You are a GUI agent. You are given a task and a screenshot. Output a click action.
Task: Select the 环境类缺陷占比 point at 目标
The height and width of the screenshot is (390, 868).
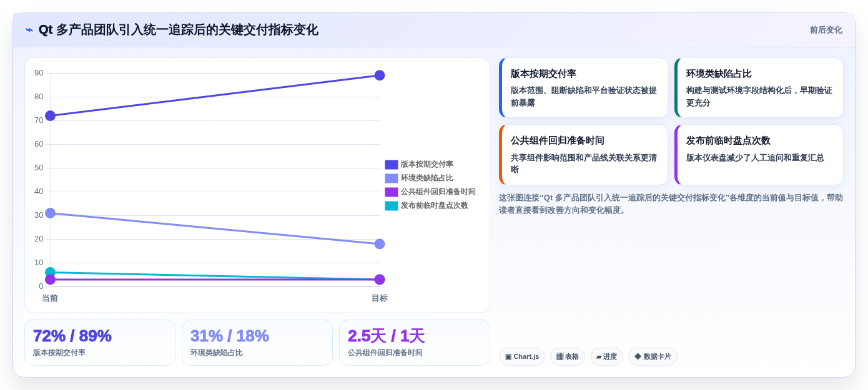pos(380,244)
